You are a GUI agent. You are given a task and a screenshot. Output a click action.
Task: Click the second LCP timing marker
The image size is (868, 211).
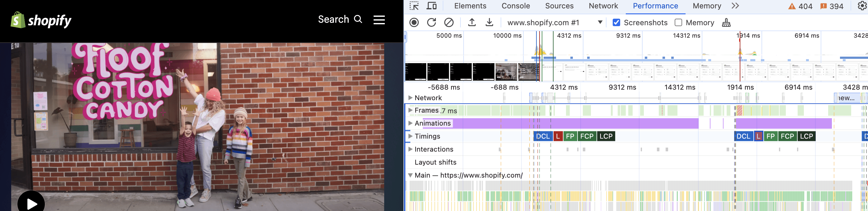[x=806, y=136]
